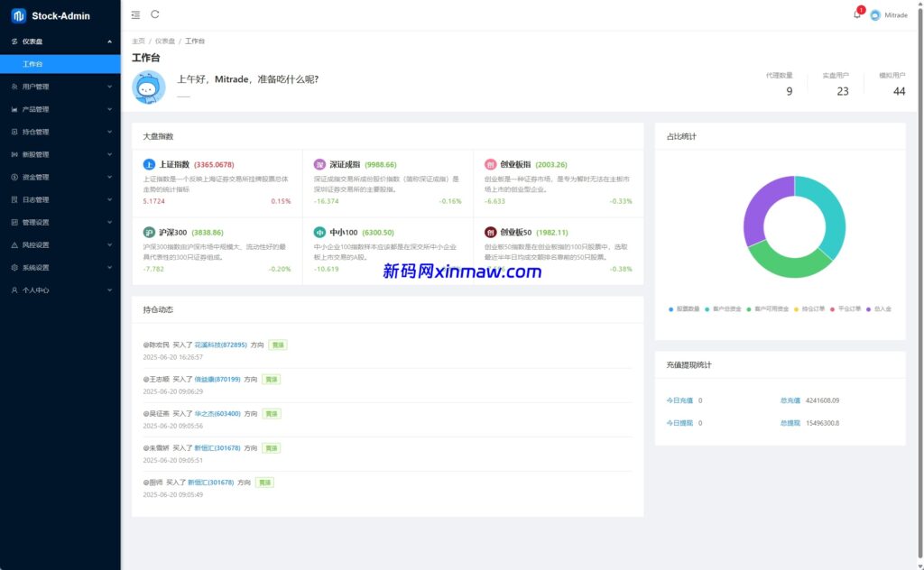The height and width of the screenshot is (570, 924).
Task: Click the 上证指数 blue round icon
Action: click(x=149, y=164)
